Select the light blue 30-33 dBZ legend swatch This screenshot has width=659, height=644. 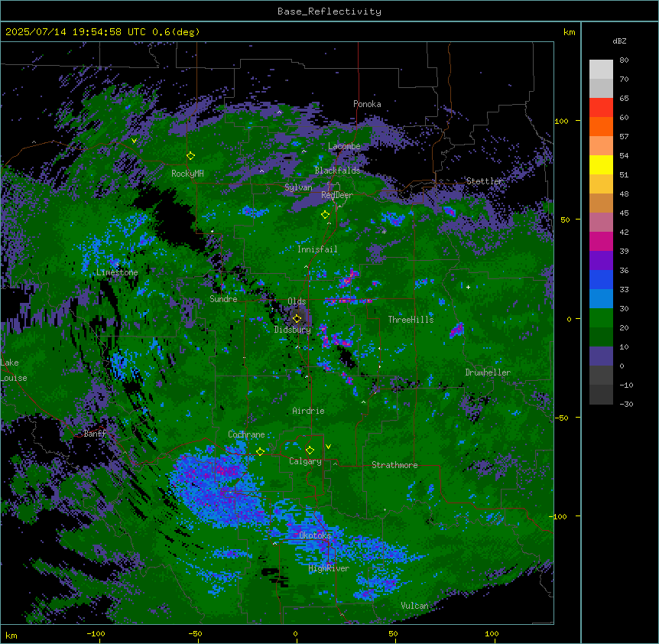[601, 299]
